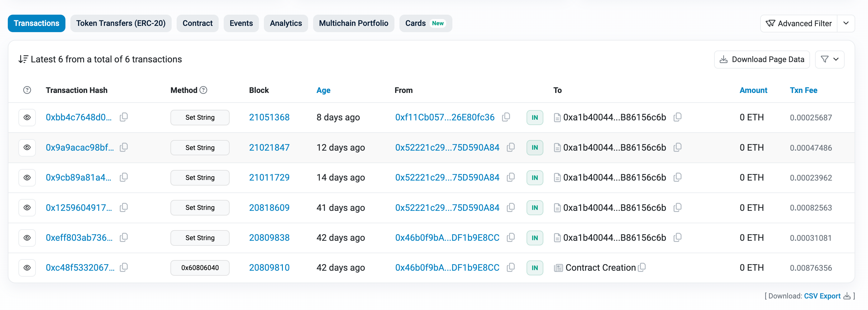Expand the Advanced Filter chevron dropdown
This screenshot has width=868, height=310.
click(x=846, y=23)
